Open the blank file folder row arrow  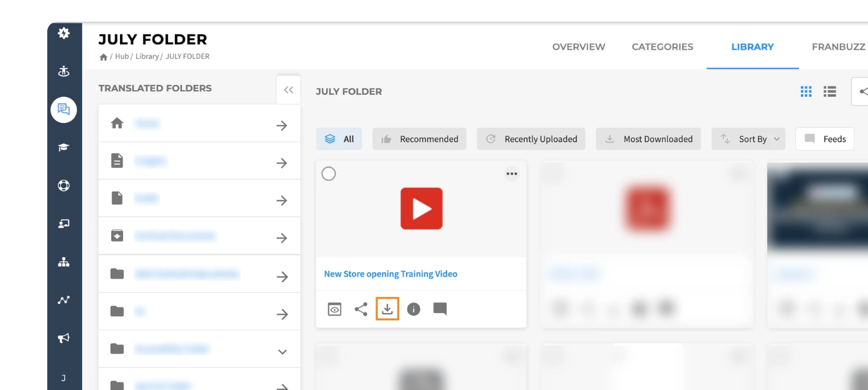coord(282,201)
